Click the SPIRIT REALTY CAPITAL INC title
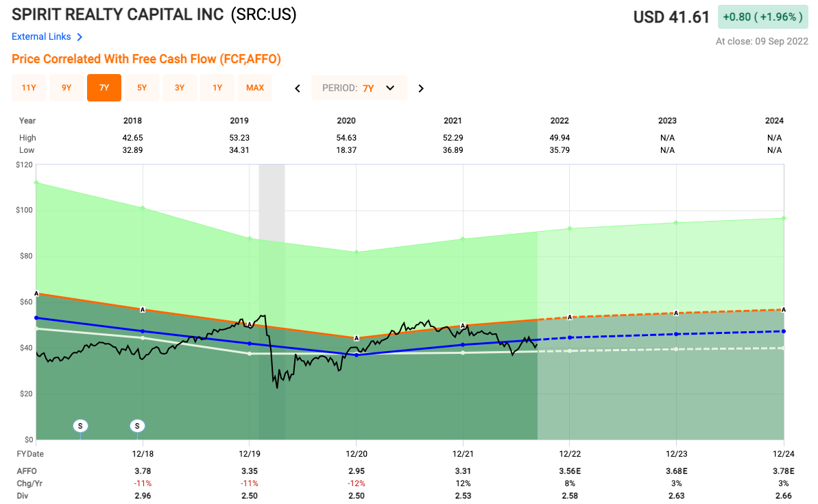Screen dimensions: 818x504 118,14
